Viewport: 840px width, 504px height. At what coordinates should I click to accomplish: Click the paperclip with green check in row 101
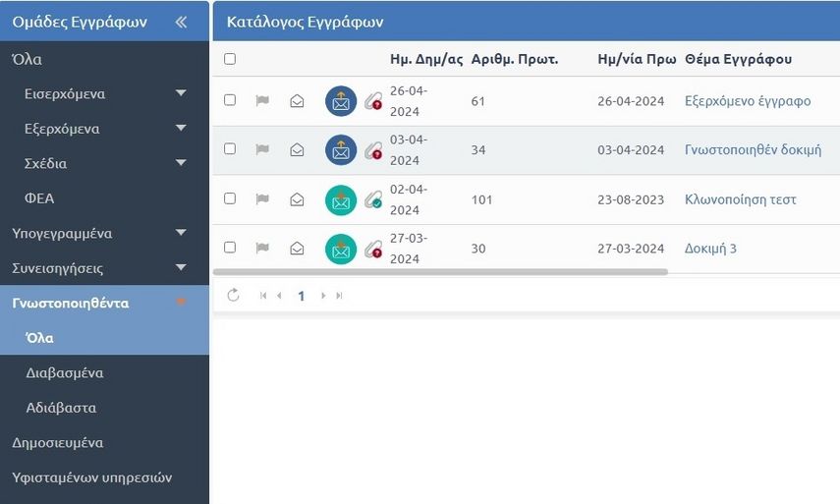point(372,199)
